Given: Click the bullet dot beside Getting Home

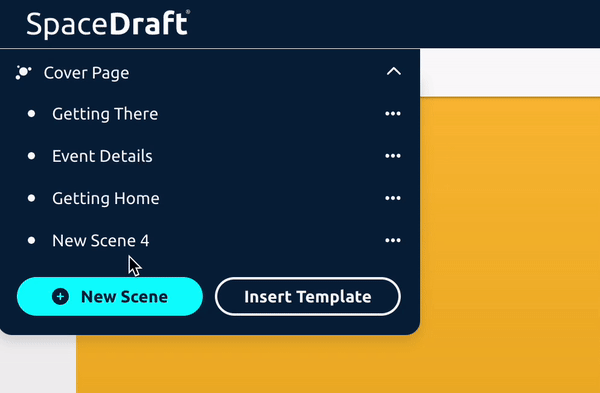Looking at the screenshot, I should 32,198.
